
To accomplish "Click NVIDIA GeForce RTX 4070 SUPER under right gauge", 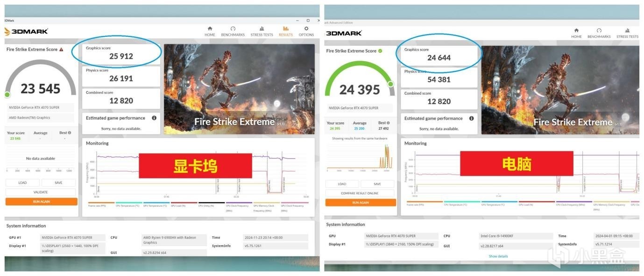I will (359, 108).
